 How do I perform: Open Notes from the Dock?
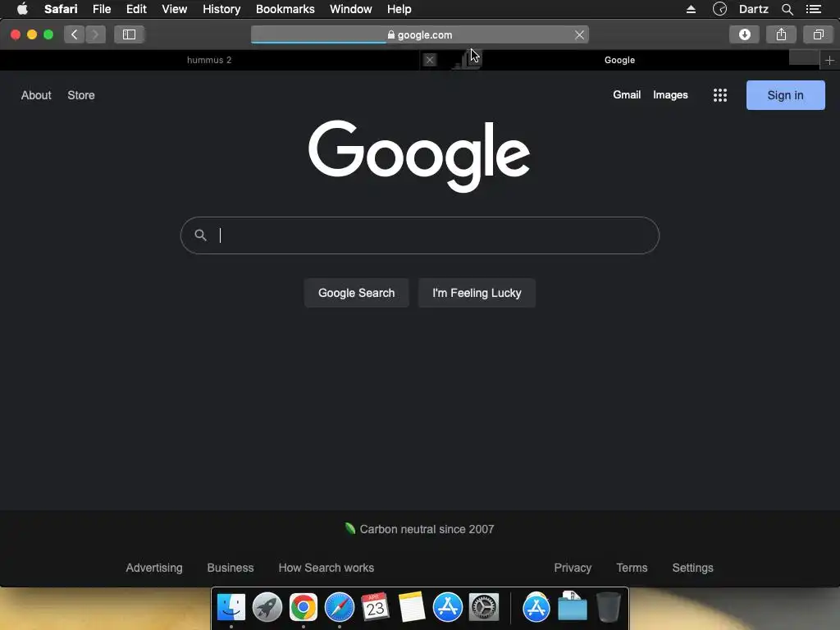click(x=412, y=607)
